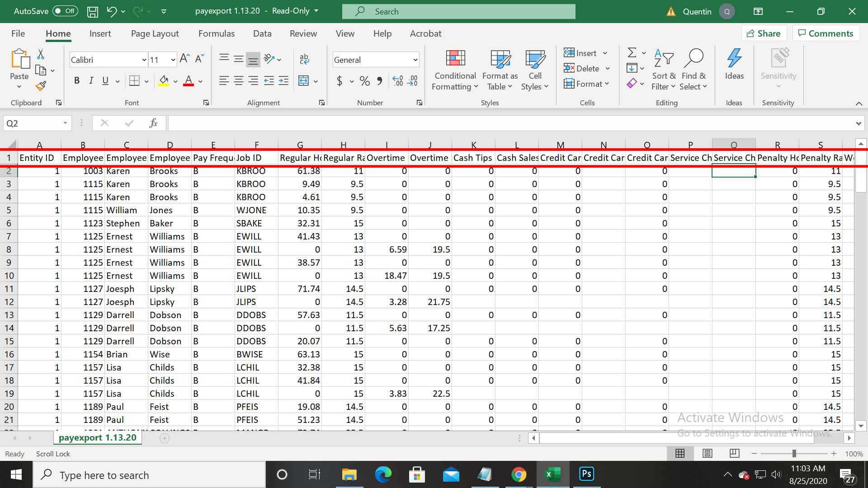
Task: Open Sort & Filter dropdown
Action: point(664,70)
